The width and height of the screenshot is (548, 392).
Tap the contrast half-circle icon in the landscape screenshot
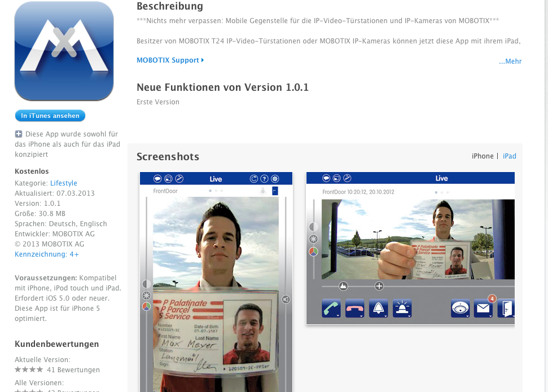point(313,227)
